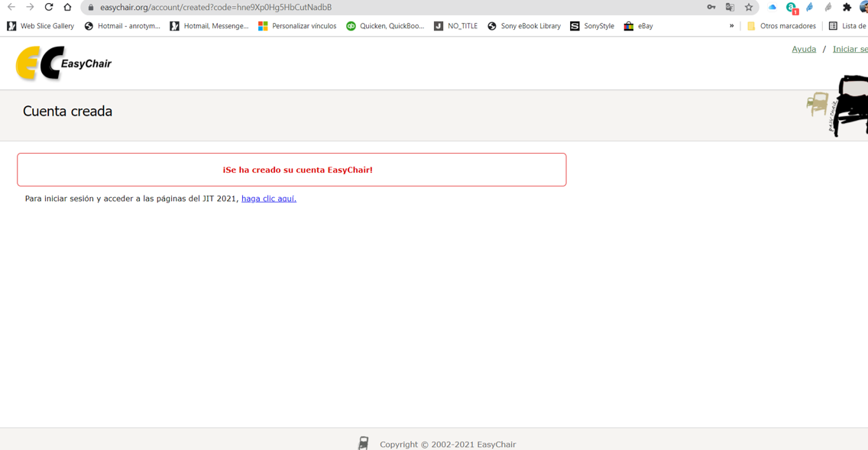Viewport: 868px width, 450px height.
Task: Open the Personalizar vínculos bookmark
Action: (x=297, y=26)
